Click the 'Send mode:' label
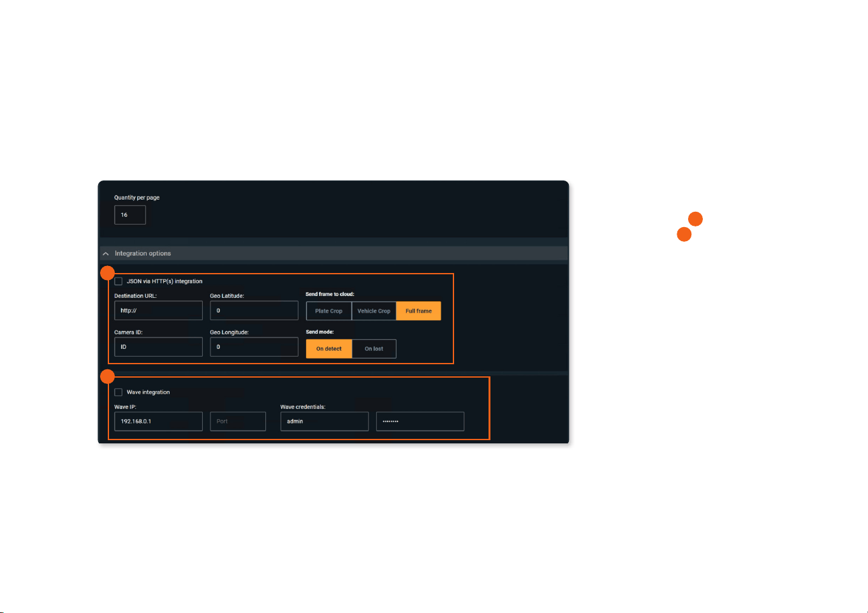Image resolution: width=868 pixels, height=613 pixels. tap(320, 332)
